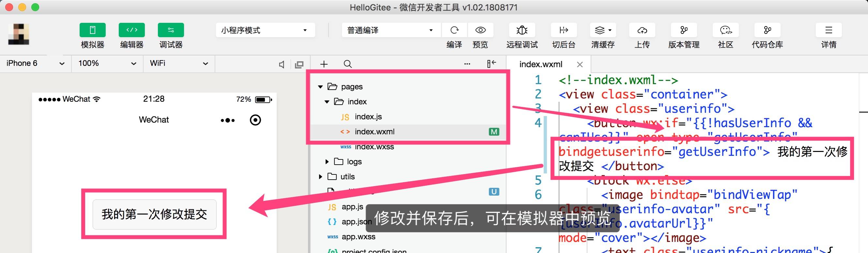Open the WiFi network dropdown
Screen dimensions: 868x253
coord(179,63)
